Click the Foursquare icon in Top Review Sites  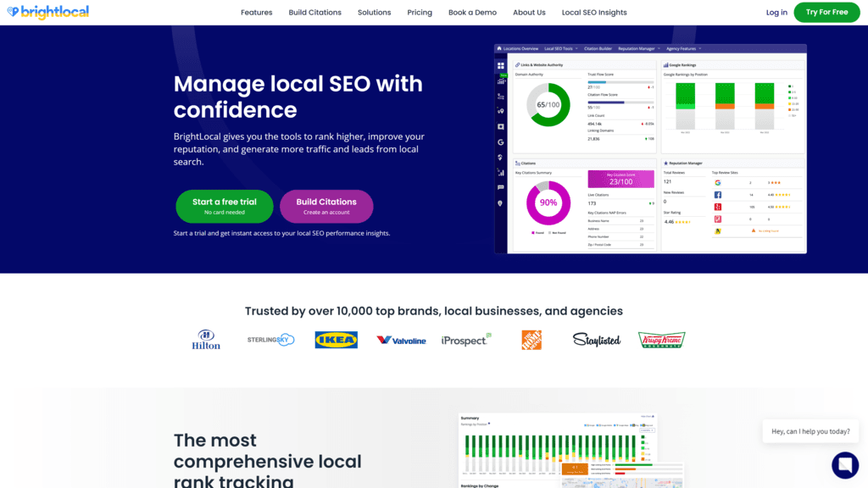pyautogui.click(x=717, y=219)
